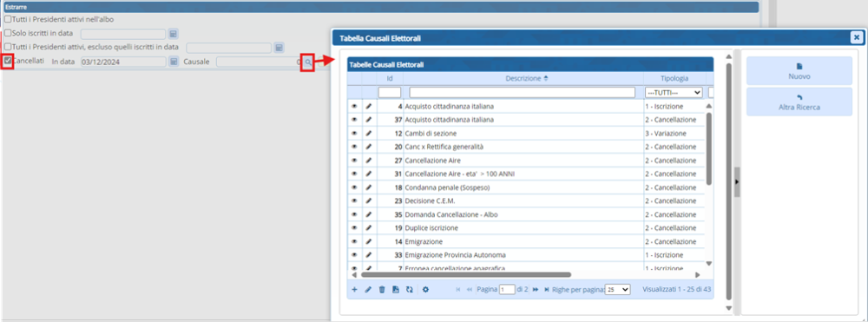
Task: Open grid settings gear icon
Action: 425,289
